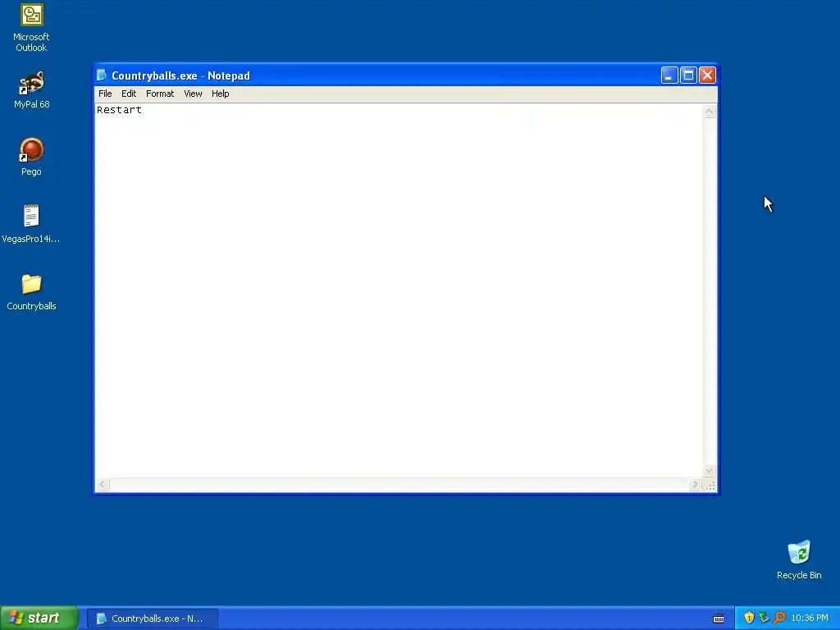Viewport: 840px width, 630px height.
Task: Click the keyboard icon on taskbar
Action: (719, 619)
